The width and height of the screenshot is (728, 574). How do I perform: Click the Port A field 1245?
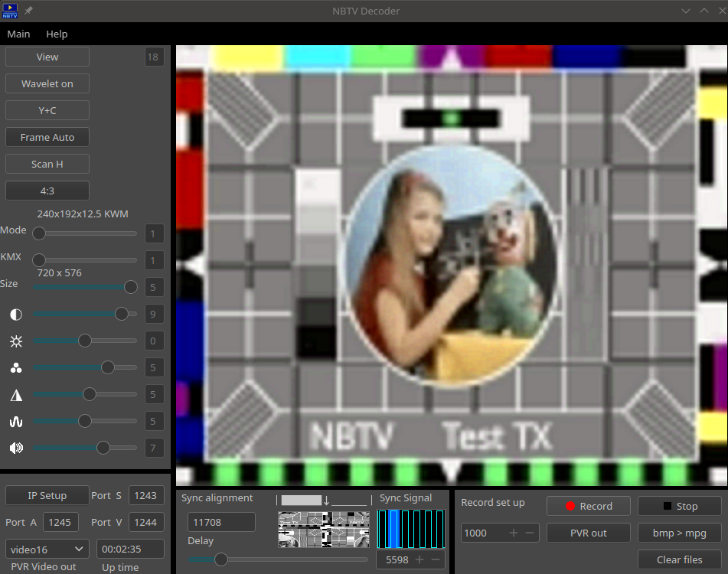click(60, 523)
